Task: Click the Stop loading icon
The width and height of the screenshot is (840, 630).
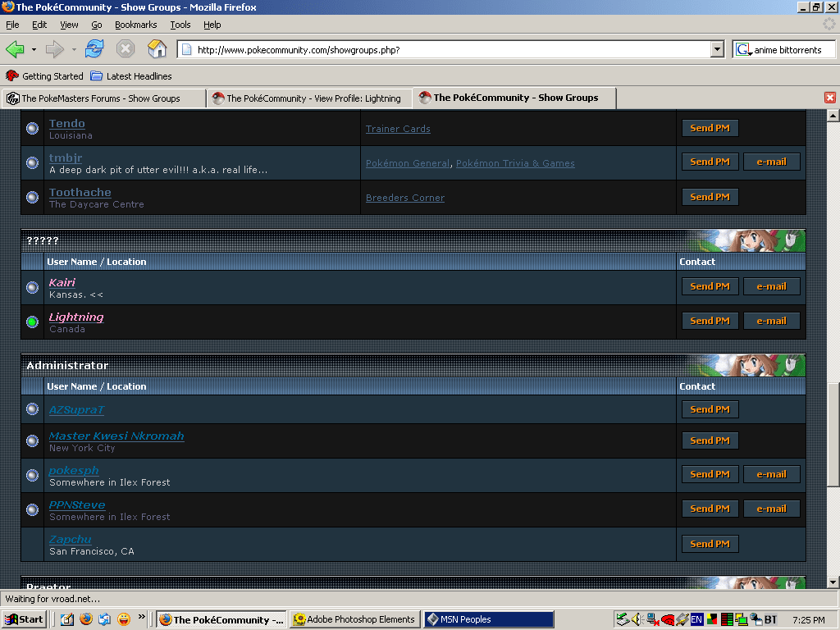Action: tap(126, 49)
